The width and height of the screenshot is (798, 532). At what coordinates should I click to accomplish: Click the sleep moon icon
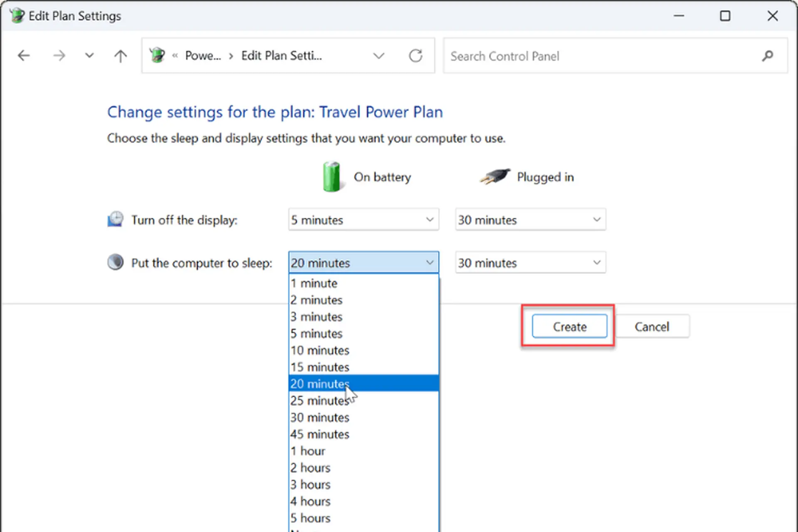pos(116,262)
